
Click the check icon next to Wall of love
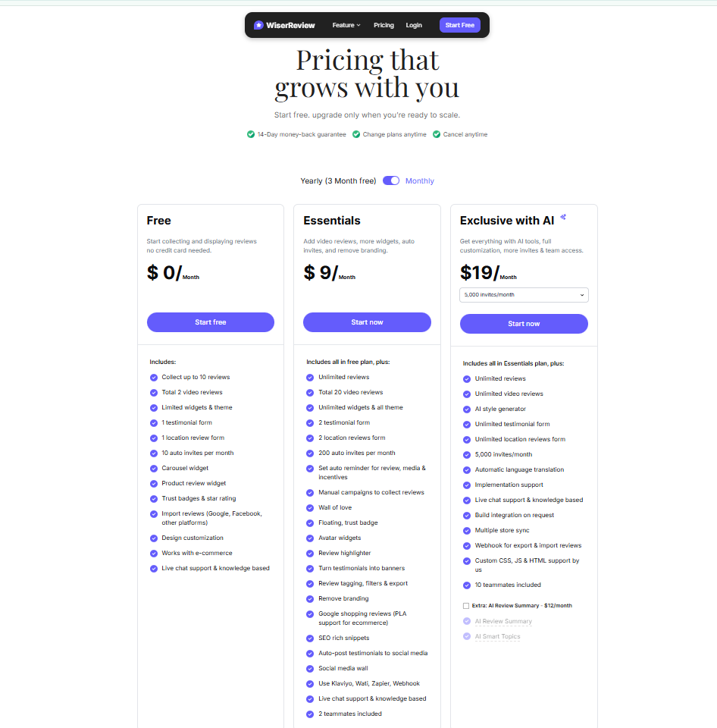(309, 507)
